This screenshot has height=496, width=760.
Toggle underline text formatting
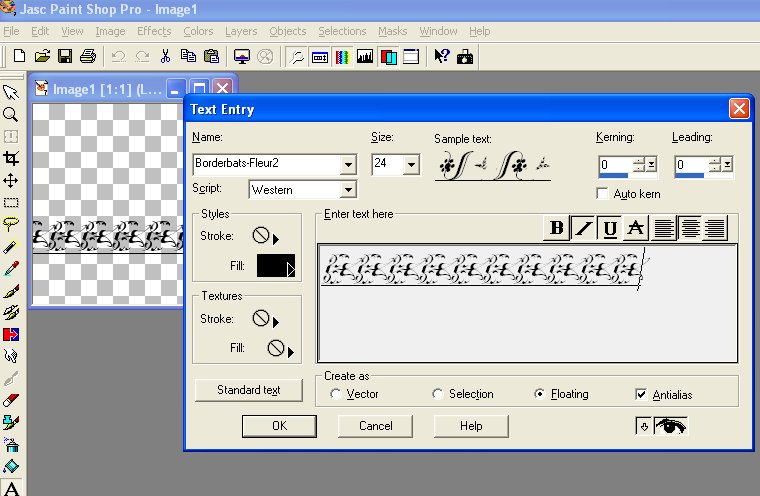[x=609, y=229]
